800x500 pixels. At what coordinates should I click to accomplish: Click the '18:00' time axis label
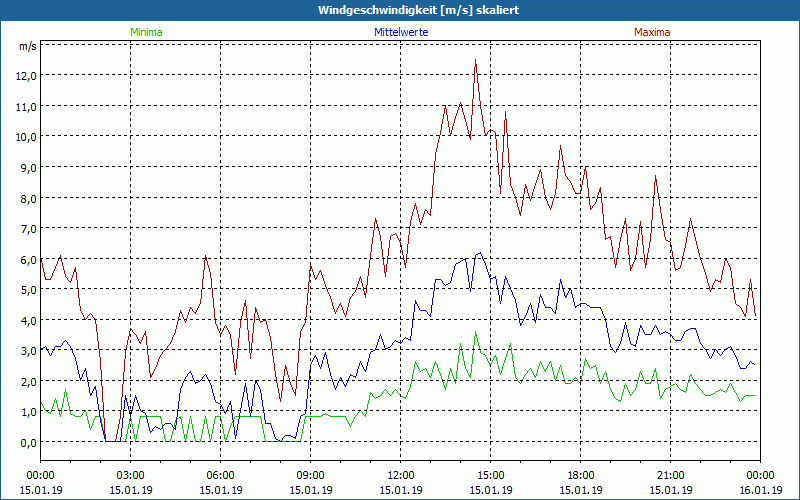click(581, 476)
